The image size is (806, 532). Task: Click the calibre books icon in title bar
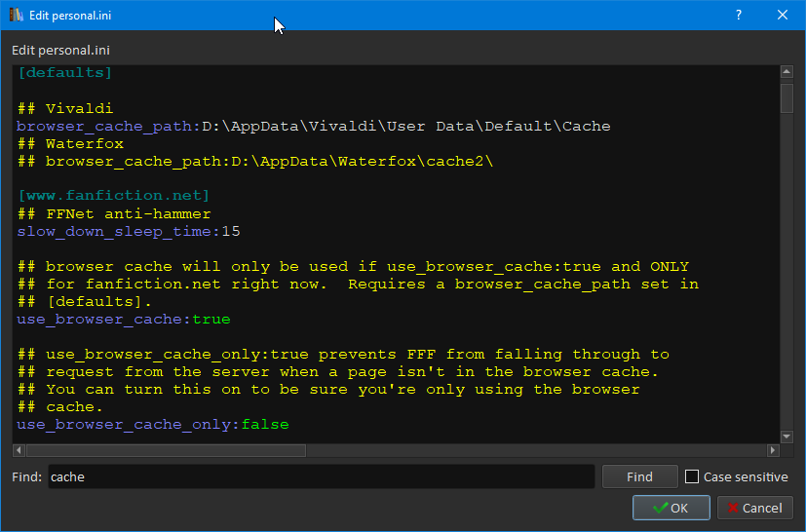pyautogui.click(x=16, y=16)
